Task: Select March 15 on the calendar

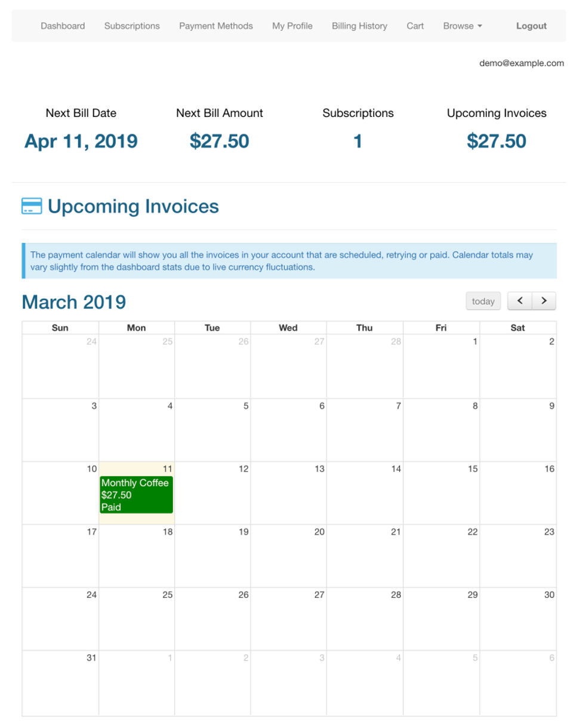Action: click(441, 493)
